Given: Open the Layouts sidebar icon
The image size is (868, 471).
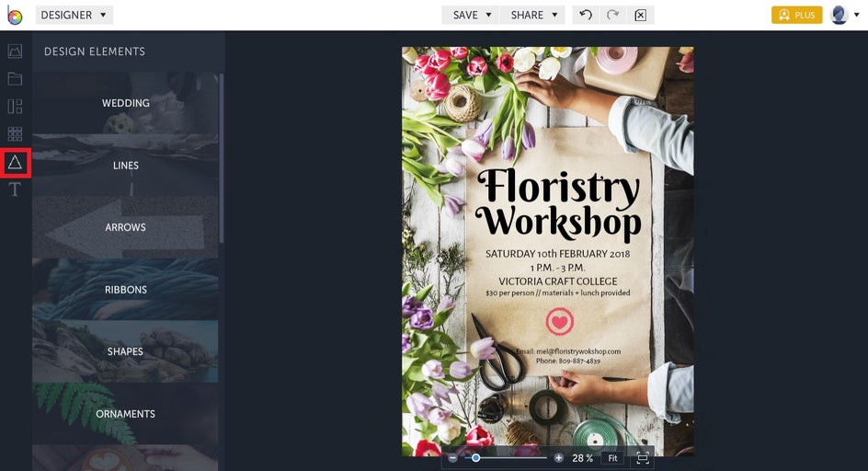Looking at the screenshot, I should [15, 107].
